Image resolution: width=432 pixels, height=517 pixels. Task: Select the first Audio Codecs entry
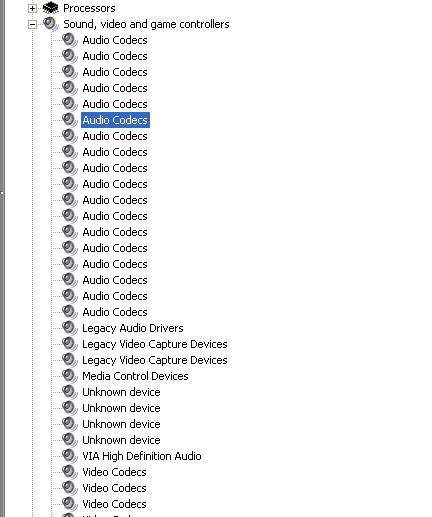click(x=115, y=40)
